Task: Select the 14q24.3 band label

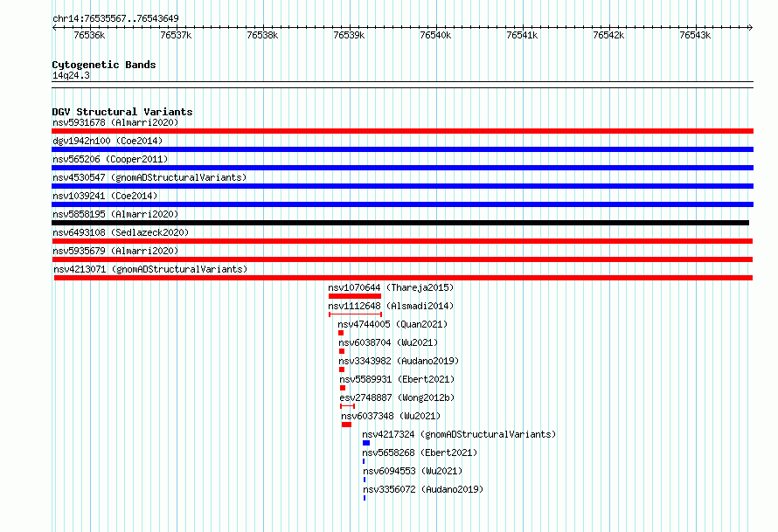Action: tap(71, 75)
